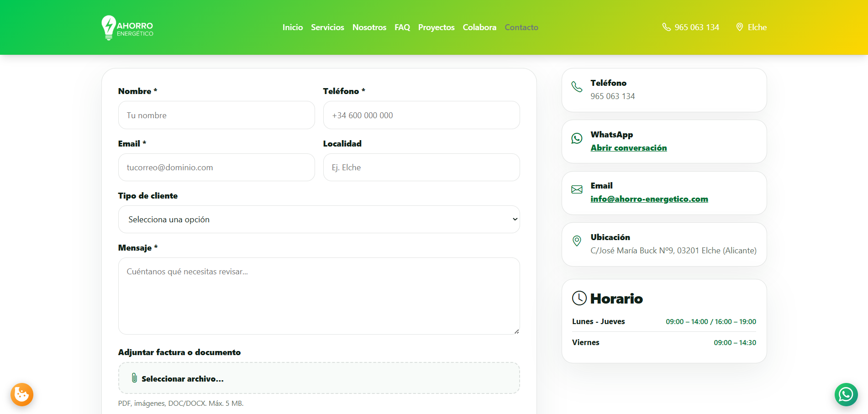
Task: Click the paperclip attachment icon
Action: 134,378
